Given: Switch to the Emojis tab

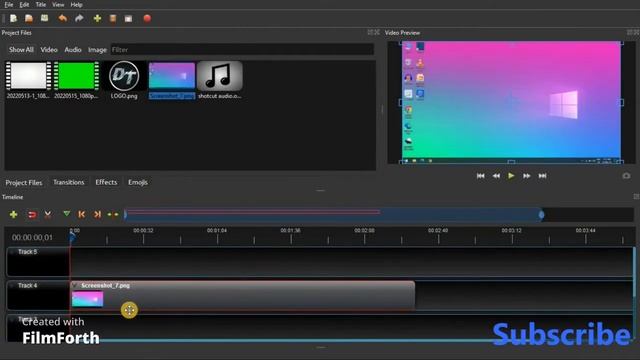Looking at the screenshot, I should [x=138, y=182].
